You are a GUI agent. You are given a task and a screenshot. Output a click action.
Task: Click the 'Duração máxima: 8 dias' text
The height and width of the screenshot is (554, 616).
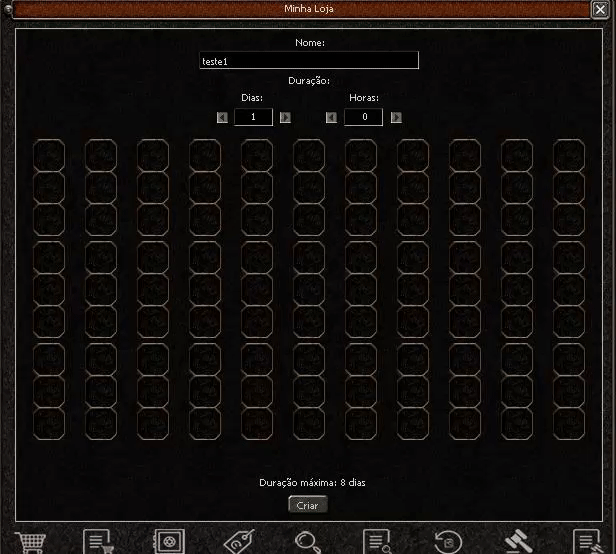tap(312, 483)
